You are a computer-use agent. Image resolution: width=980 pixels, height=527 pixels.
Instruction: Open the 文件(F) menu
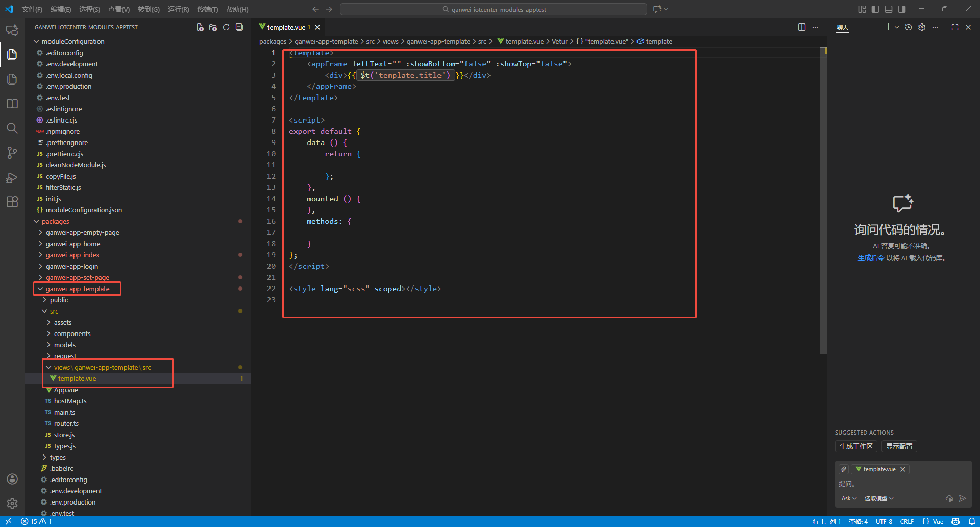32,9
